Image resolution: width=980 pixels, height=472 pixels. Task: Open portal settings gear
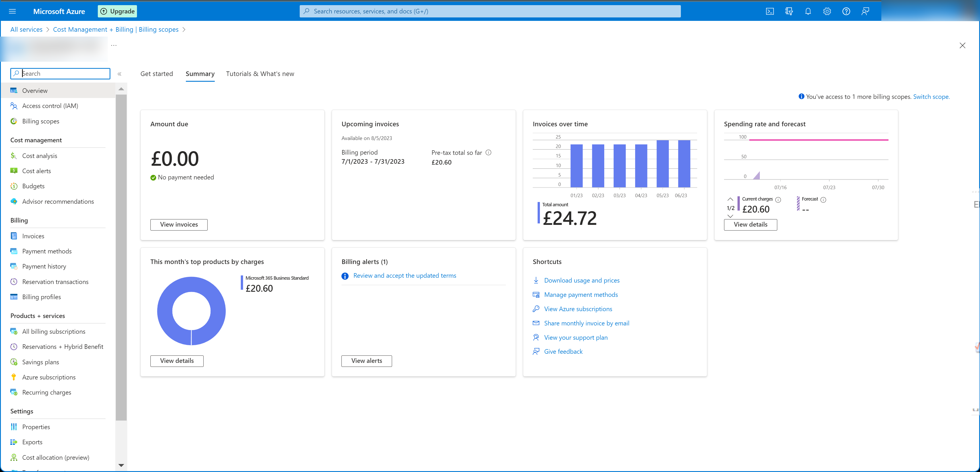pos(827,11)
